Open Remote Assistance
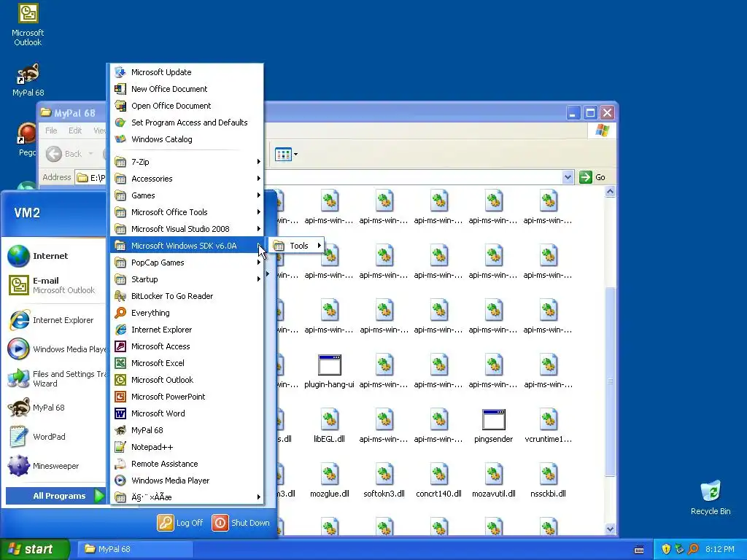 tap(187, 464)
